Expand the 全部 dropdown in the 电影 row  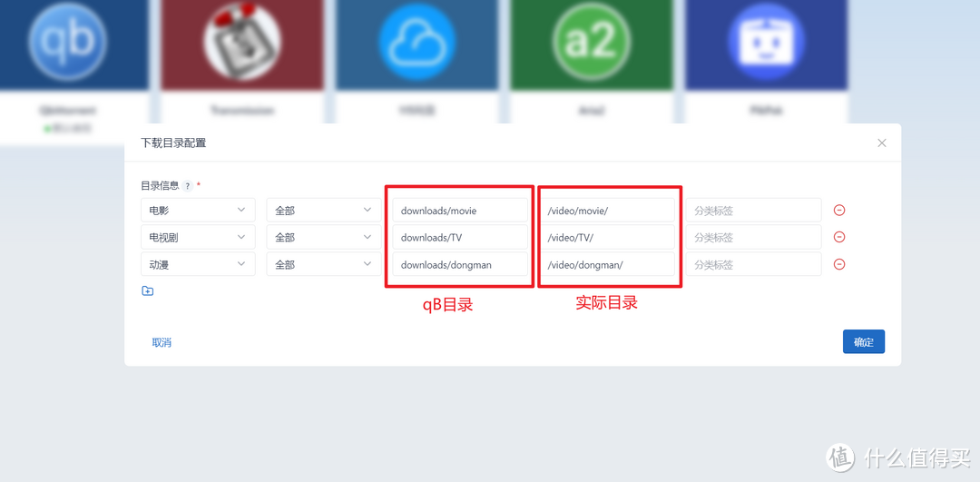(324, 210)
